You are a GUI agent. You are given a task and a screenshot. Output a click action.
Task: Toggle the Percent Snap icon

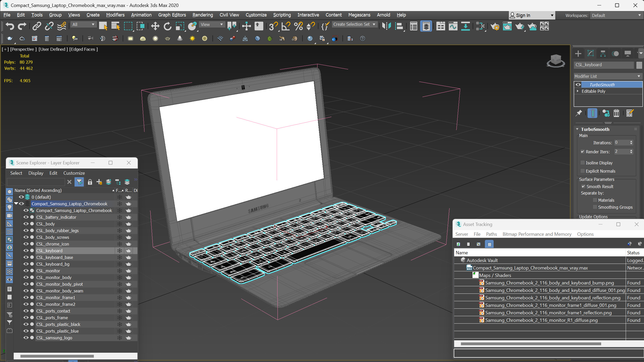[x=298, y=26]
